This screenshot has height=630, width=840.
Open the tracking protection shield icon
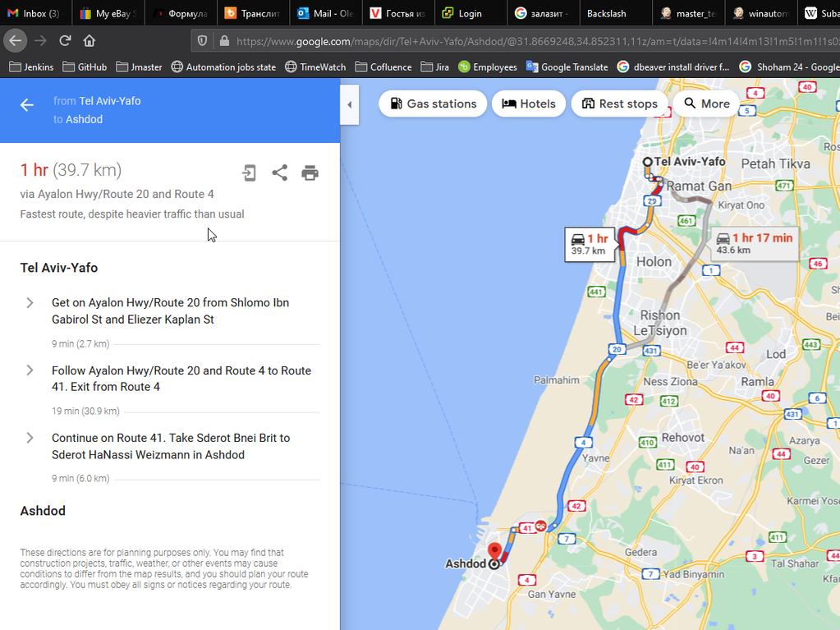coord(203,41)
